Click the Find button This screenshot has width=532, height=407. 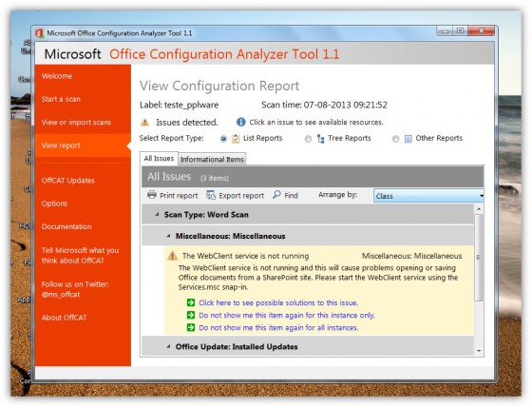[285, 195]
